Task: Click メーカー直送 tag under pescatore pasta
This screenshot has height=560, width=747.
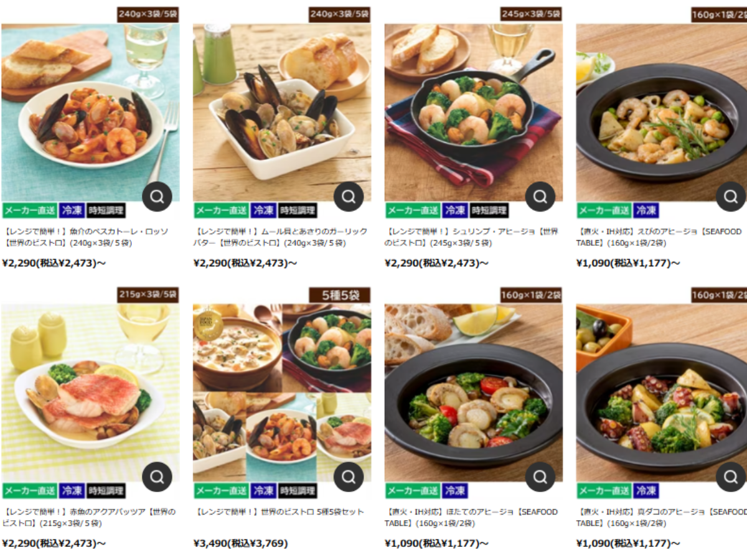Action: click(x=30, y=210)
